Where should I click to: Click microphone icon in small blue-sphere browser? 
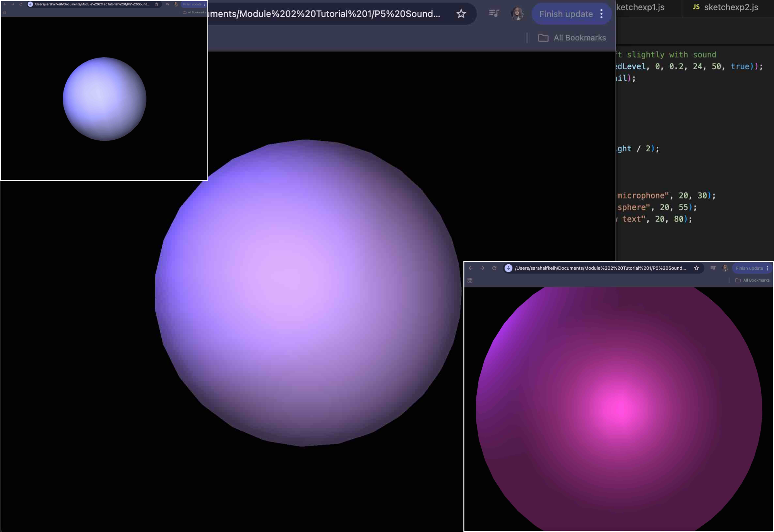point(30,4)
